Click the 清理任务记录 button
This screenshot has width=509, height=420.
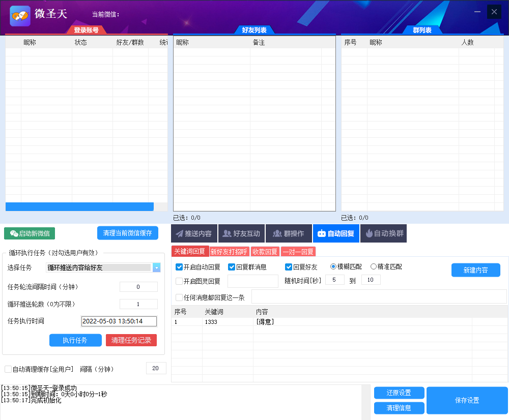(131, 340)
